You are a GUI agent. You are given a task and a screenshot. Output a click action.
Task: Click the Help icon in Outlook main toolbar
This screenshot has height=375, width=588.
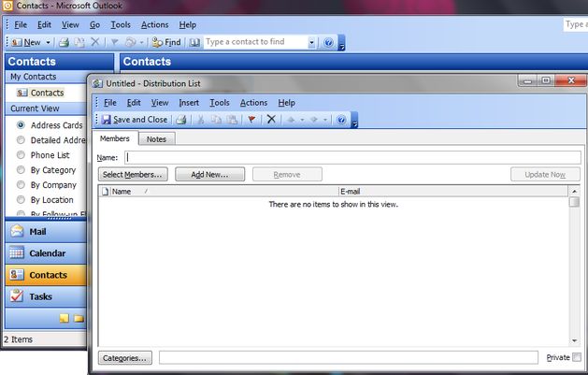328,42
